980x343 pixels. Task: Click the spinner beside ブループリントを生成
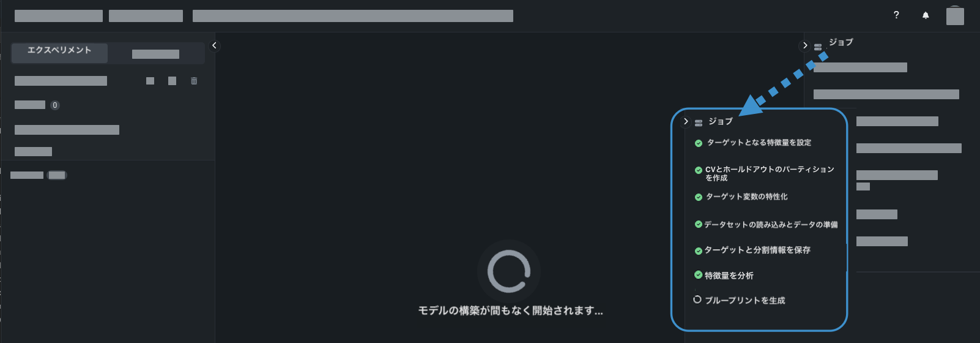[697, 300]
